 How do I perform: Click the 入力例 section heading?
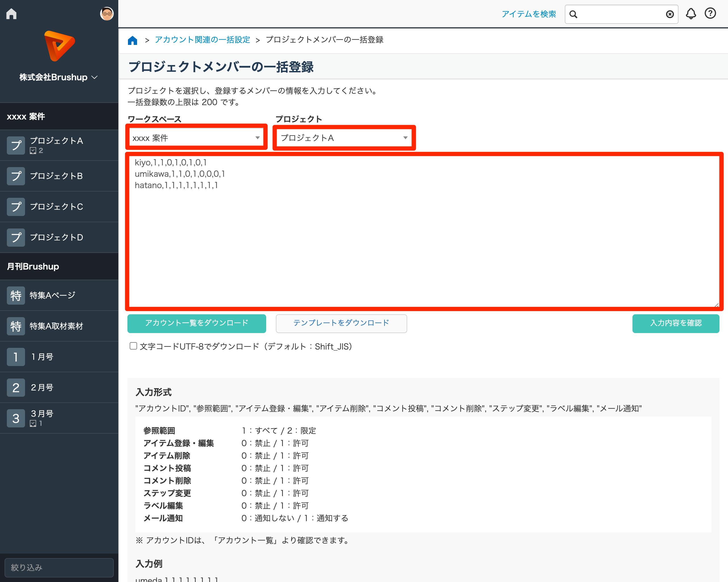click(x=149, y=564)
